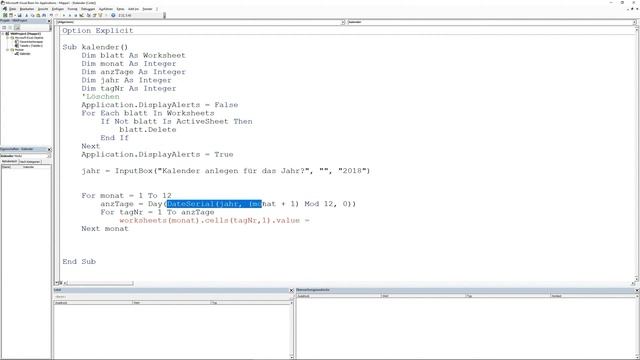Click the blue Help icon in toolbar
640x360 pixels.
113,15
